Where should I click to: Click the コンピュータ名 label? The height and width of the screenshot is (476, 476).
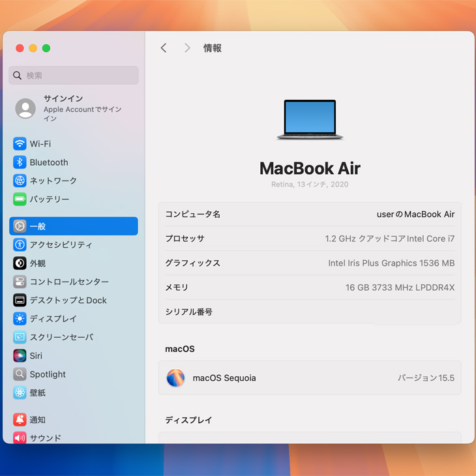(193, 215)
